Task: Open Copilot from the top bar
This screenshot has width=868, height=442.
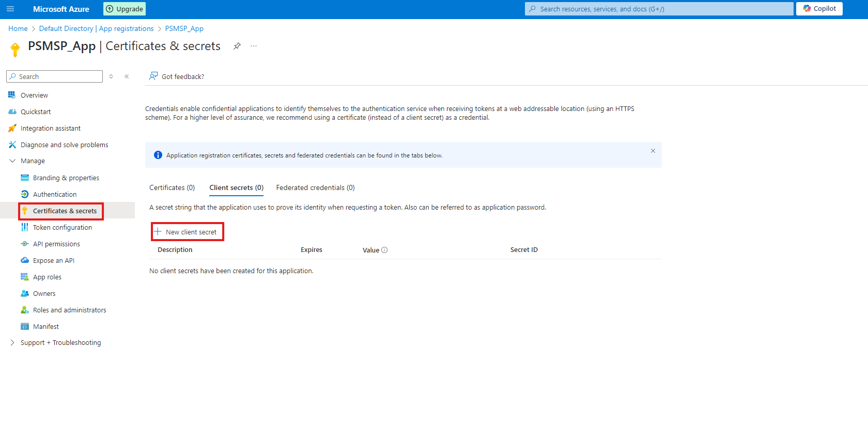Action: coord(819,9)
